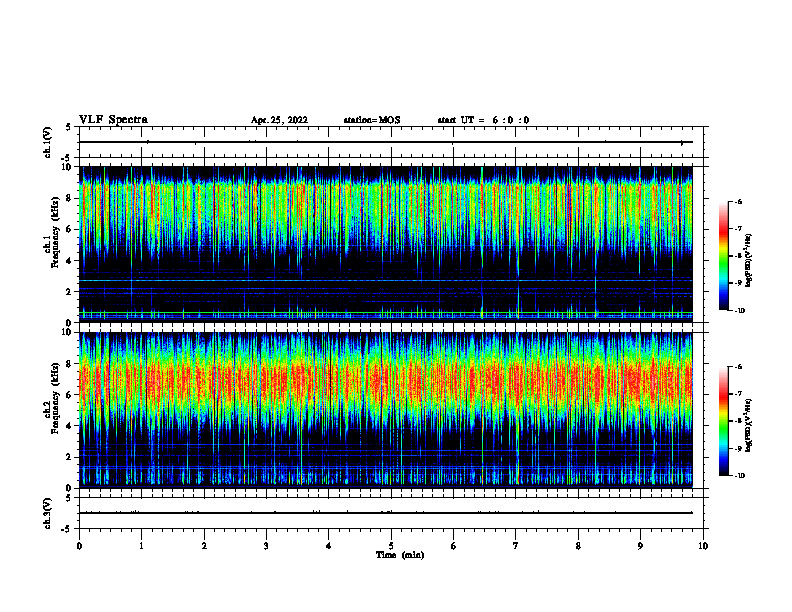The image size is (792, 612).
Task: Click the "2" kHz tick on ch.2 frequency axis
Action: (x=69, y=457)
